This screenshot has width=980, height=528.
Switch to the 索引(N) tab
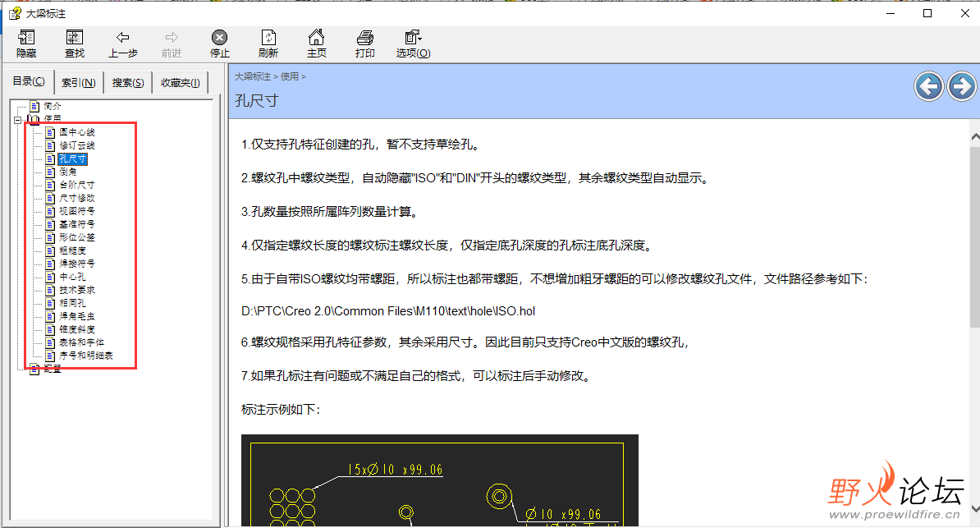79,83
